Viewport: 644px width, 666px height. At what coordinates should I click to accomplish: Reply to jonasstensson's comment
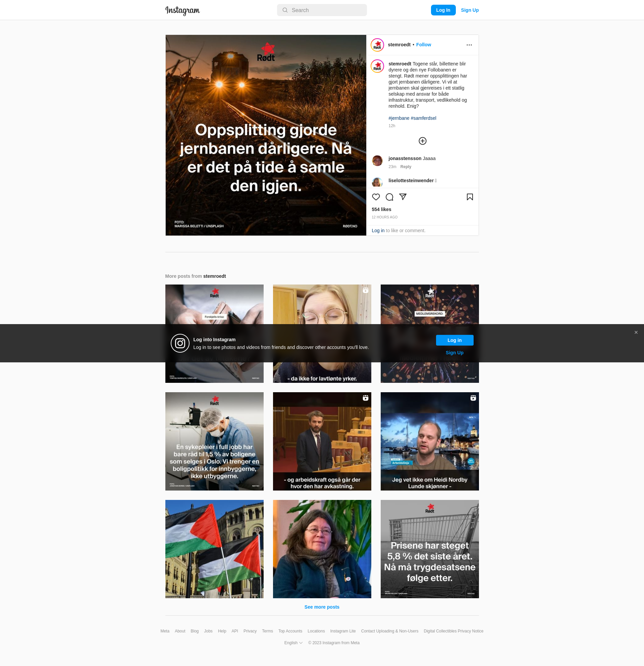[x=406, y=167]
